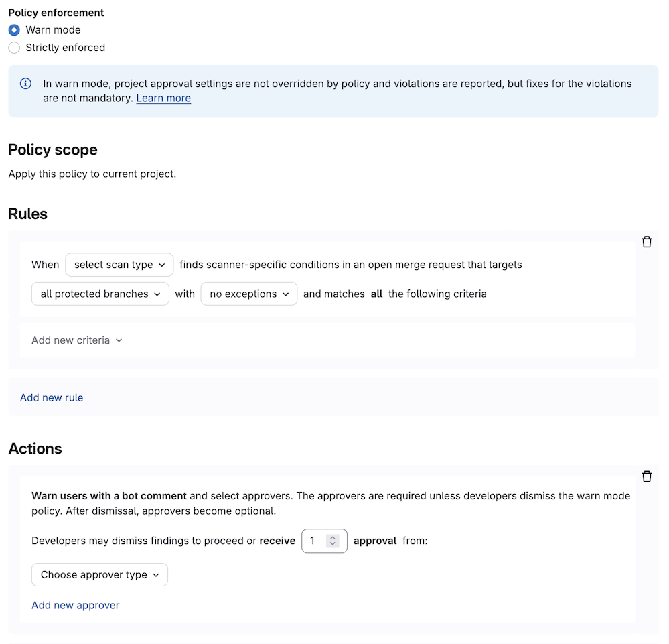This screenshot has height=644, width=669.
Task: Open the select scan type dropdown
Action: (119, 265)
